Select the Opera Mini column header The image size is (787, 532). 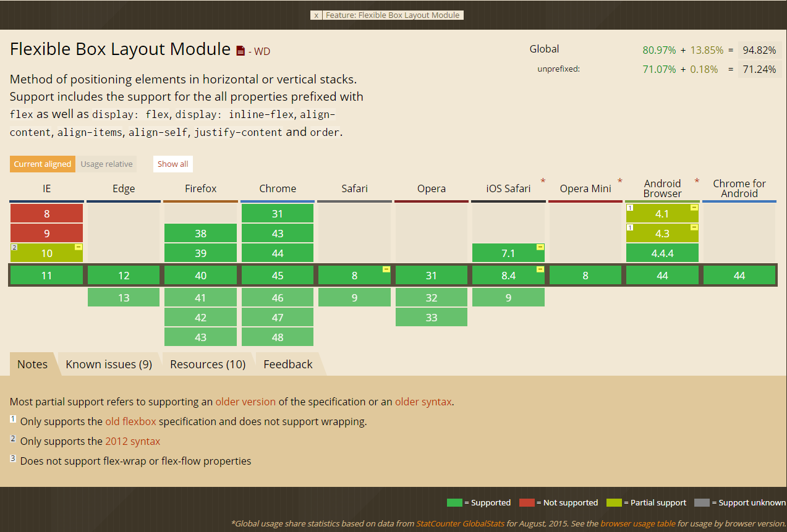[585, 188]
